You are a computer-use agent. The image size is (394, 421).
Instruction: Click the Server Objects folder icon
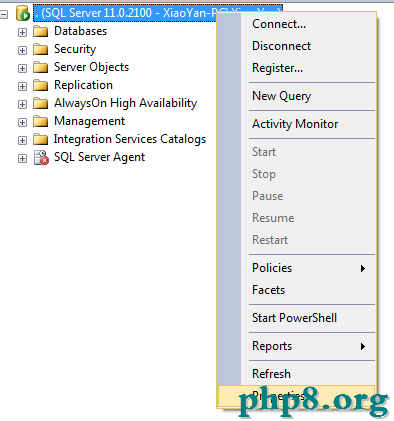41,67
